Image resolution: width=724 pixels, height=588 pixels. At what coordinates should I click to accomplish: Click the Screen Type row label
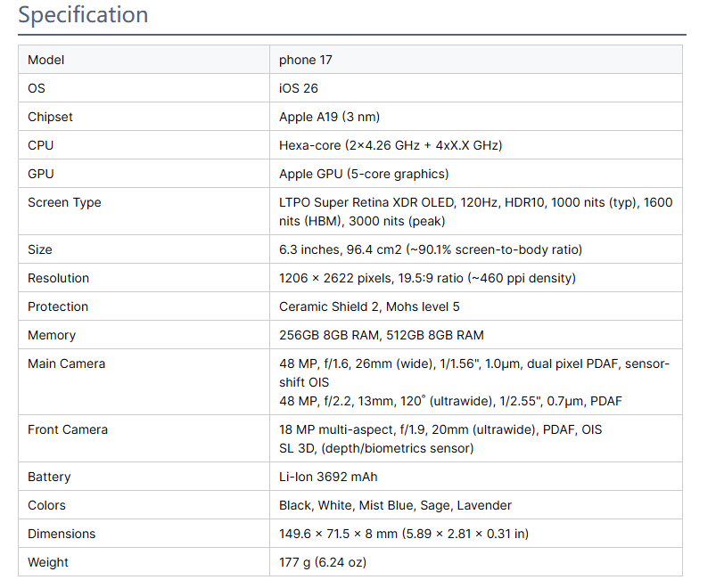click(x=64, y=202)
